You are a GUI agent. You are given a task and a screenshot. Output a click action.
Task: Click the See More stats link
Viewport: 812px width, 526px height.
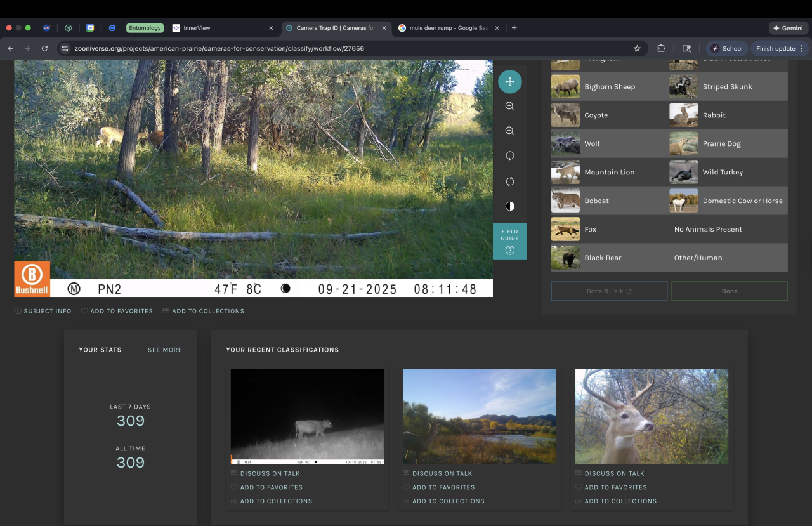(x=164, y=350)
